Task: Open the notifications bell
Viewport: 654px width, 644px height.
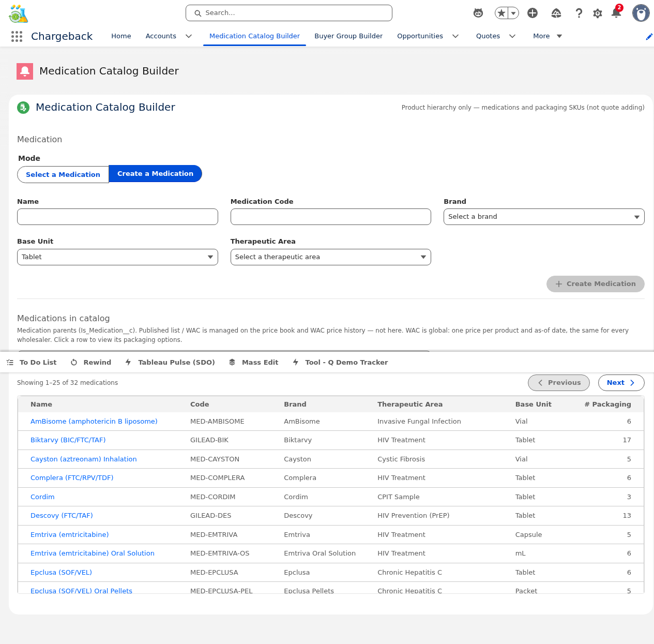Action: 616,12
